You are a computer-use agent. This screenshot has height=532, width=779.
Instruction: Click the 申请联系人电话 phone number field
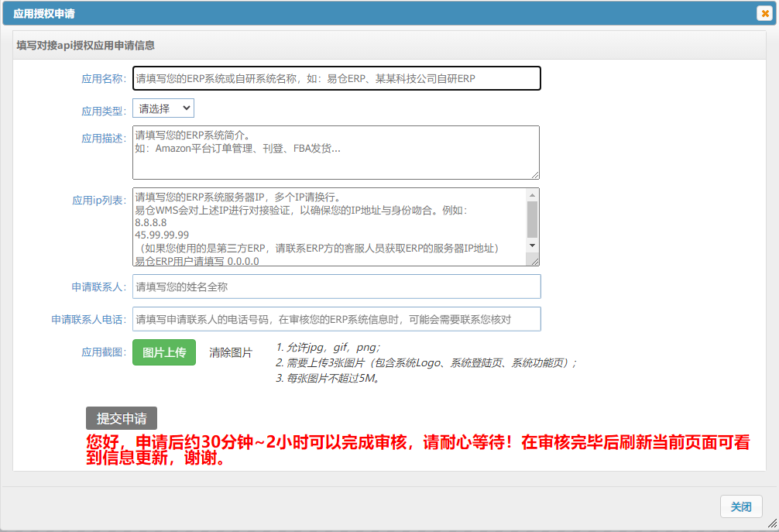pos(337,318)
